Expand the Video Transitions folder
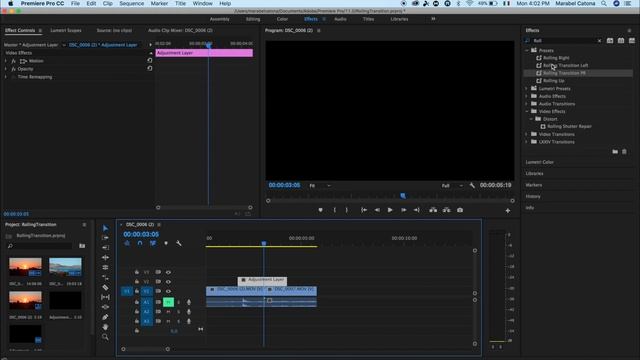 (527, 134)
